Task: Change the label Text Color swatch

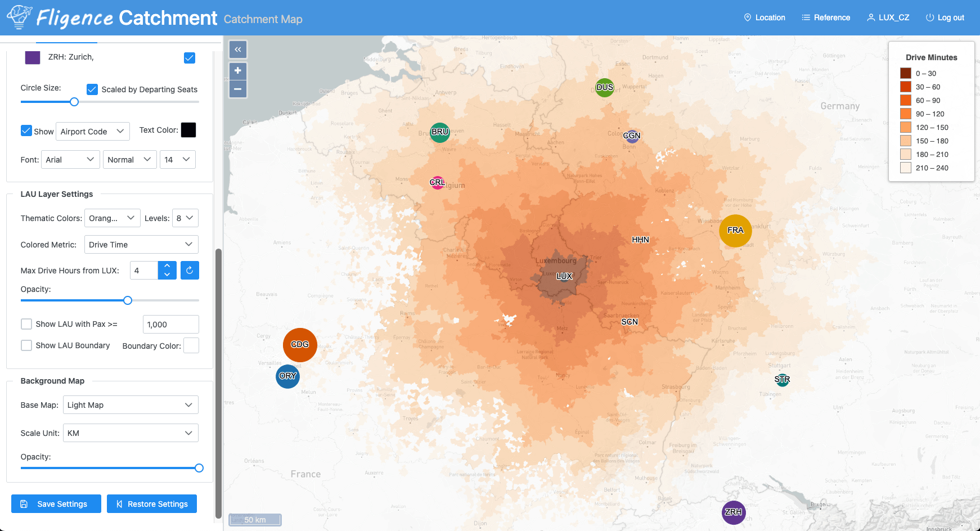Action: click(x=188, y=130)
